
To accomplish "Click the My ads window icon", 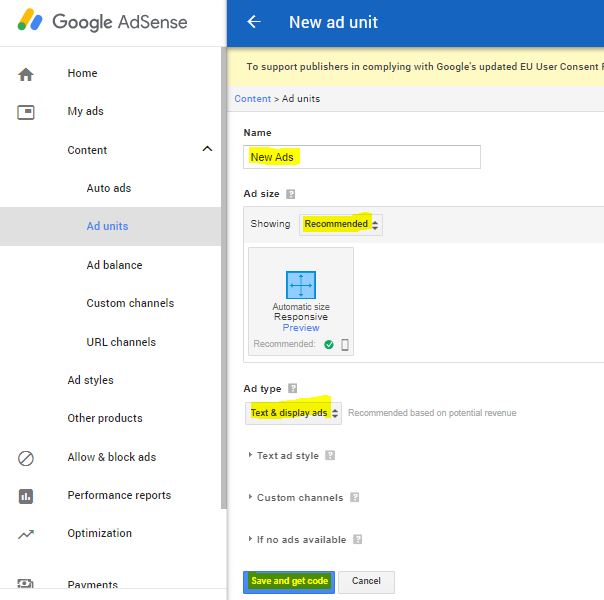I will pos(26,112).
